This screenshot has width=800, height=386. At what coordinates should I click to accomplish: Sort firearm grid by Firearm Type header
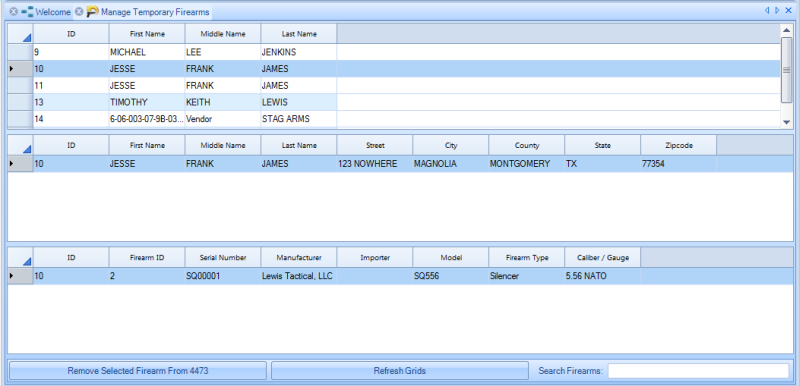[527, 258]
